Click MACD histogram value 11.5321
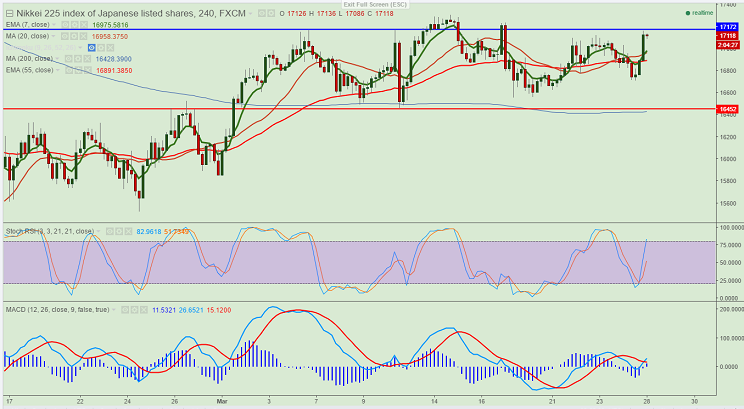 164,310
